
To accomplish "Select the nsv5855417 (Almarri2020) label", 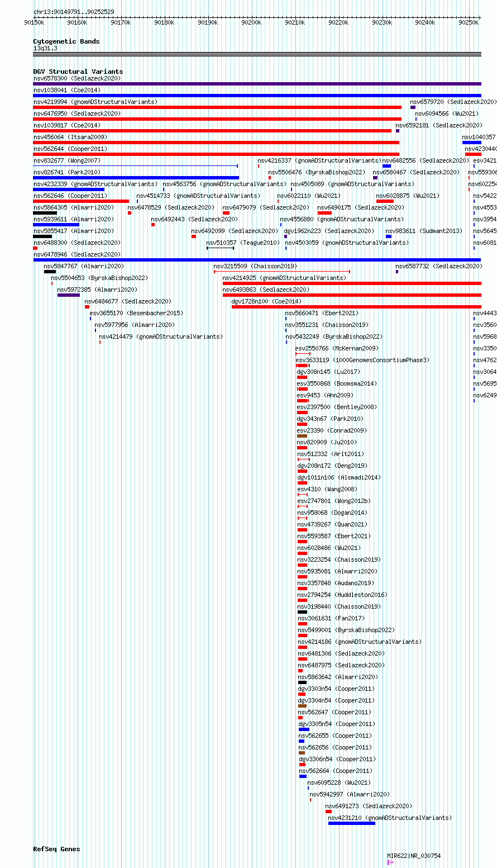I will click(x=74, y=231).
